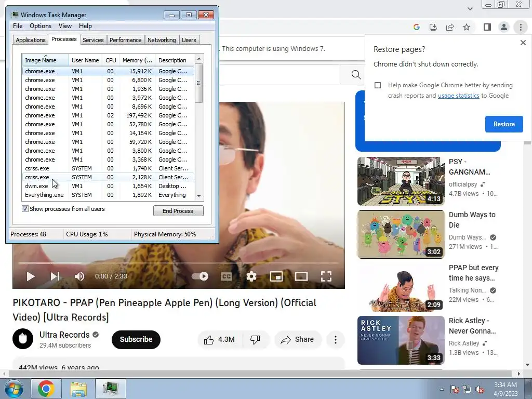Sort processes by User Name column
532x399 pixels.
tap(86, 60)
